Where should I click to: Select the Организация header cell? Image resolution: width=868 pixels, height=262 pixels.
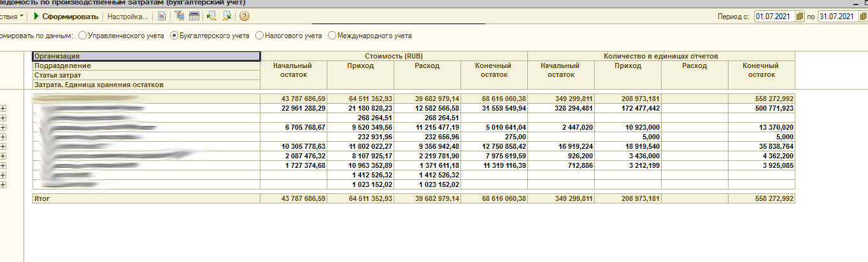tap(146, 56)
